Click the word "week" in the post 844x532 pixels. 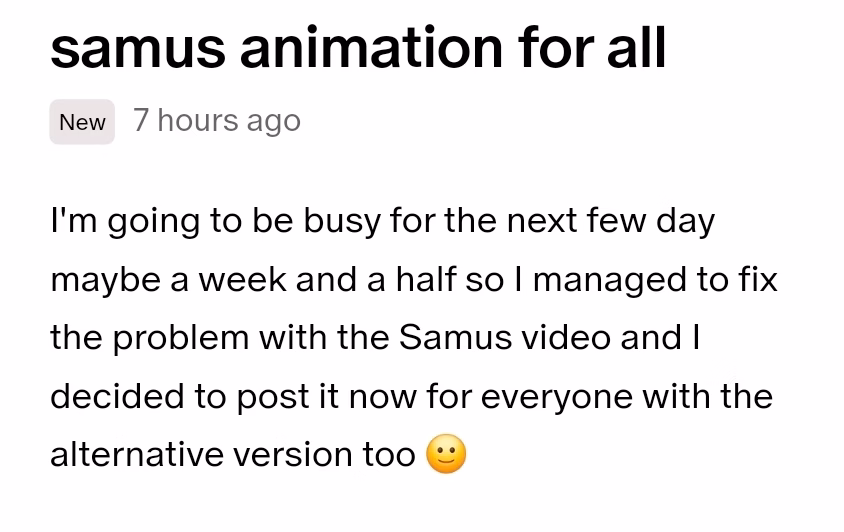pos(242,279)
